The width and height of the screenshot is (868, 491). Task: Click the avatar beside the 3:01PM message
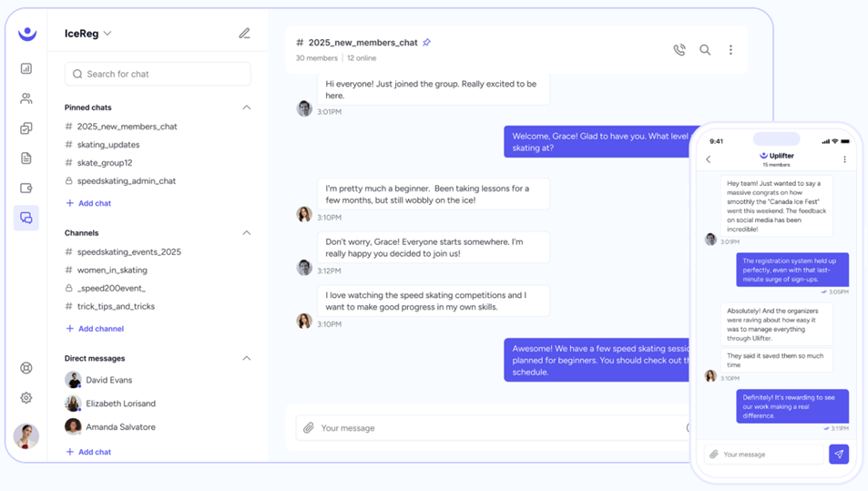[304, 107]
